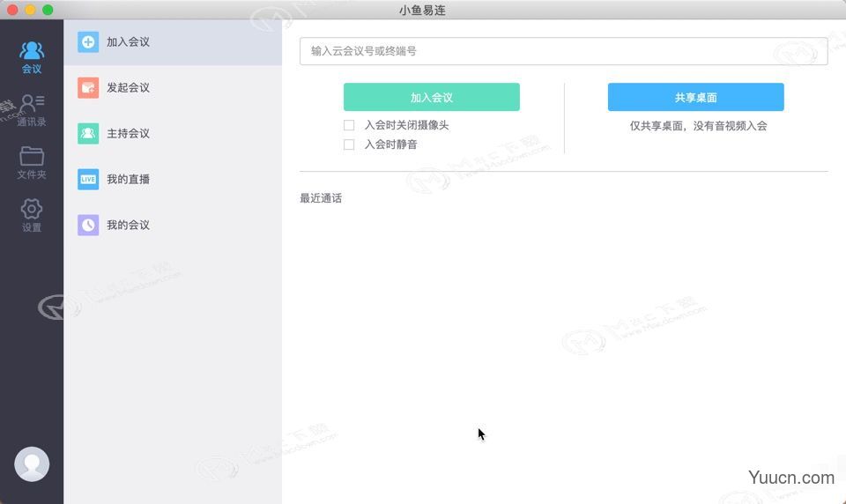Screen dimensions: 846x504
Task: Click the user avatar in the sidebar
Action: [x=32, y=463]
